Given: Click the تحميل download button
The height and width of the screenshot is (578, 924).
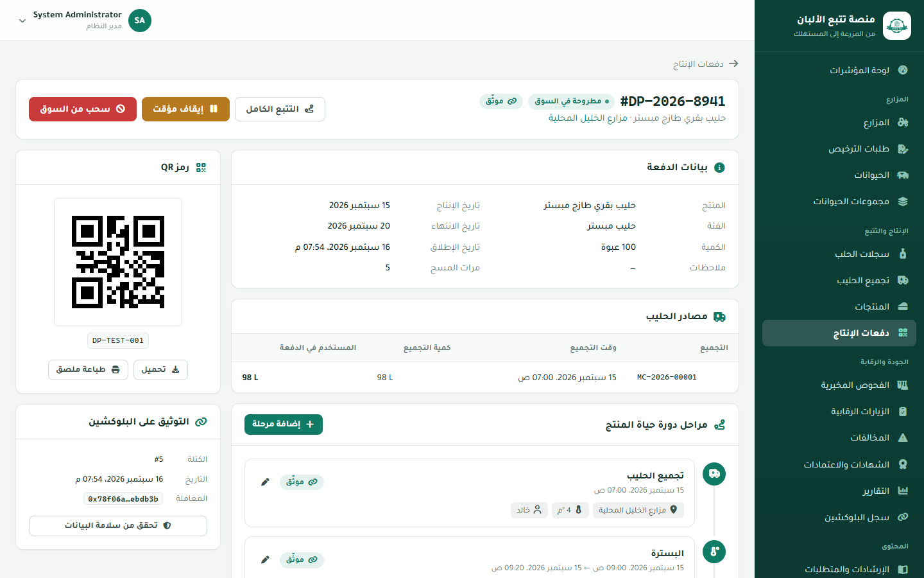Looking at the screenshot, I should pos(160,370).
